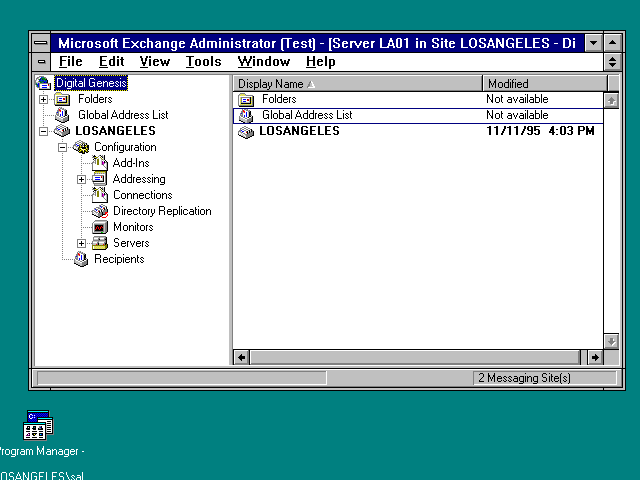Click the 11/11/95 4:03 PM modified value
Viewport: 640px width, 480px height.
tap(540, 131)
